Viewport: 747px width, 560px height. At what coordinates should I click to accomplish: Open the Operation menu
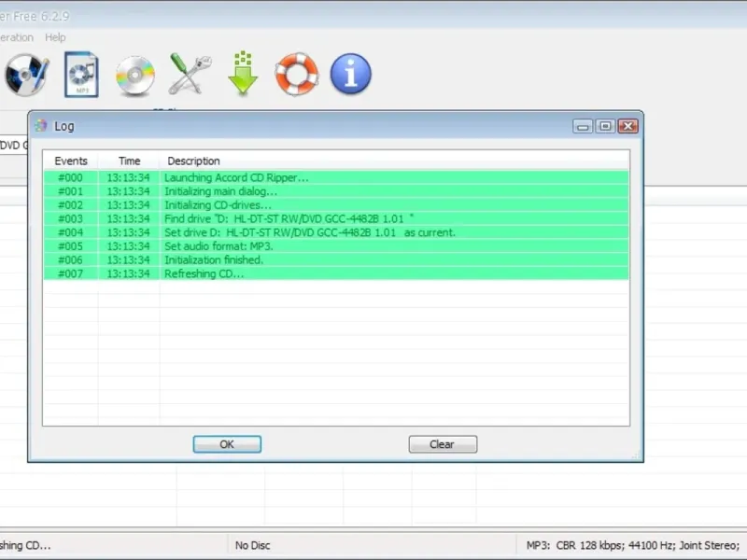point(16,37)
